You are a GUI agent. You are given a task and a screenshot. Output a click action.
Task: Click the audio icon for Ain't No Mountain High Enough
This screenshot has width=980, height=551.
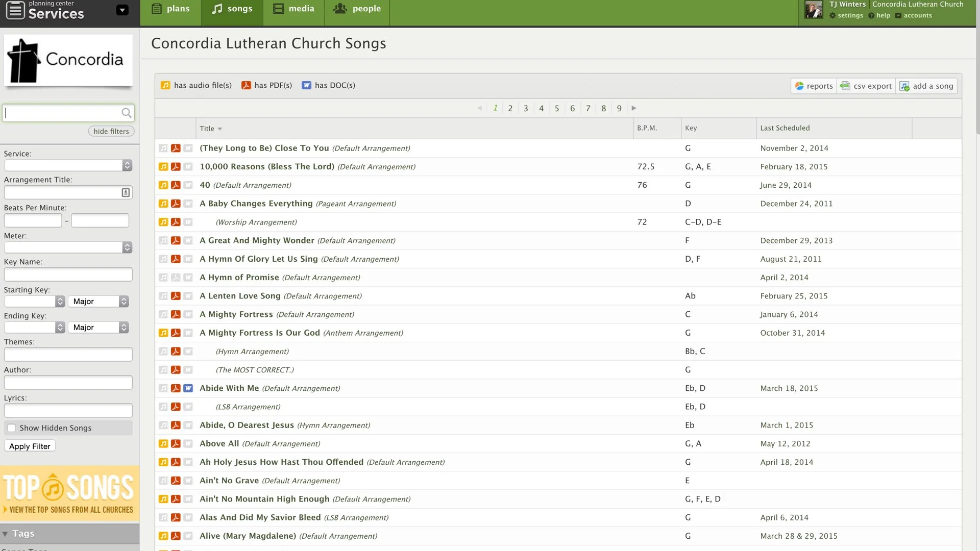pos(163,499)
